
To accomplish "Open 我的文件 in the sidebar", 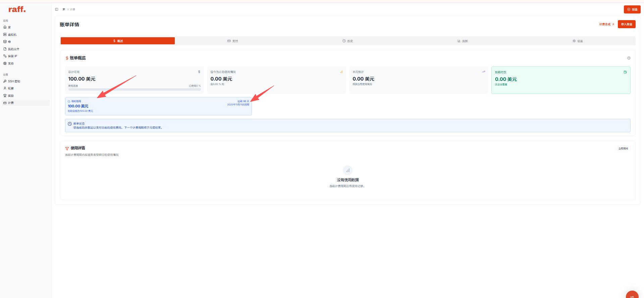I will click(x=13, y=49).
